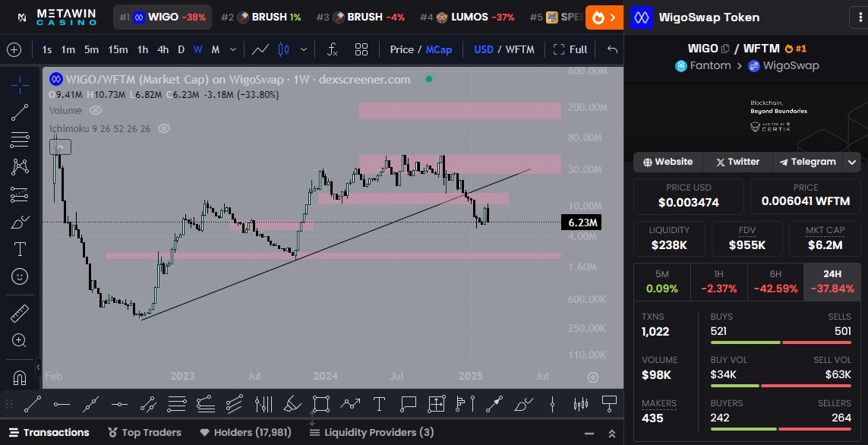Open the chart layout grid selector

click(x=361, y=50)
